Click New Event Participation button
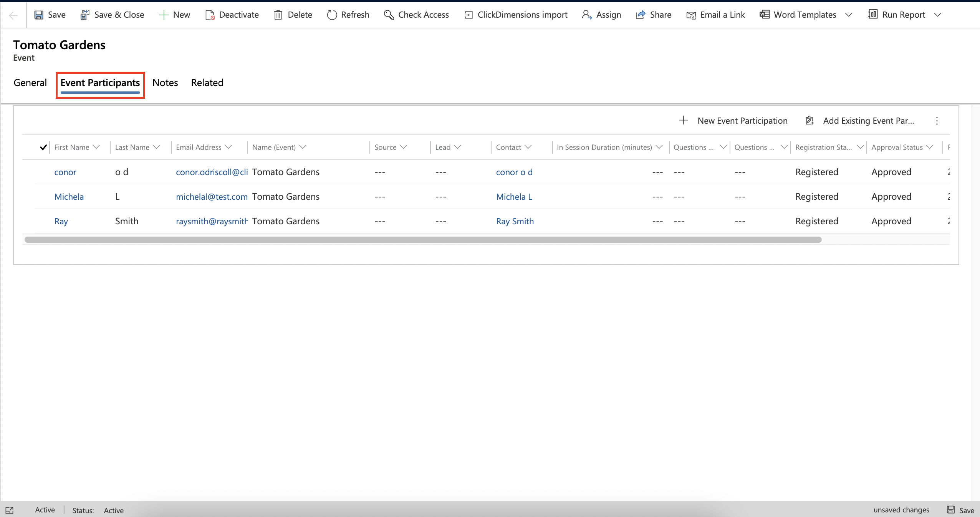The width and height of the screenshot is (980, 517). 733,121
